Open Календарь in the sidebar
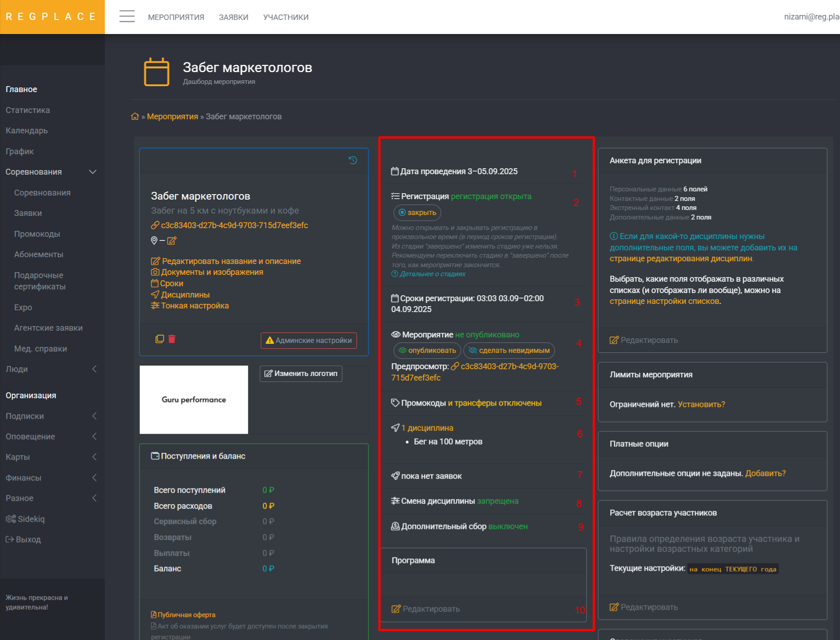The width and height of the screenshot is (840, 640). point(27,131)
